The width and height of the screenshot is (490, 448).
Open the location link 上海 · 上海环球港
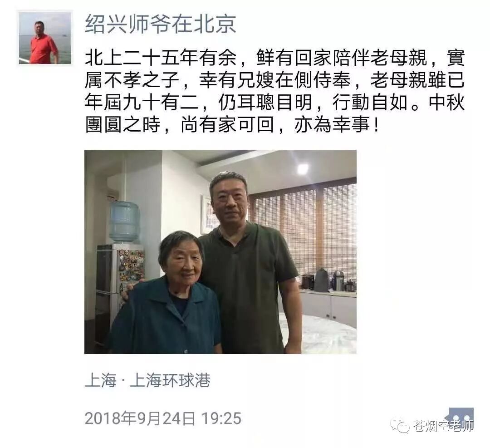pyautogui.click(x=147, y=380)
